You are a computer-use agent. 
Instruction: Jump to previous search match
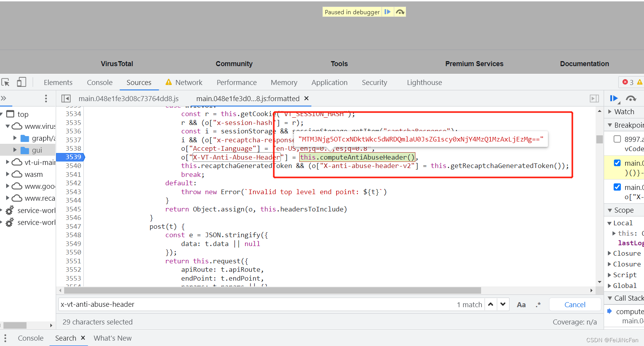(491, 304)
